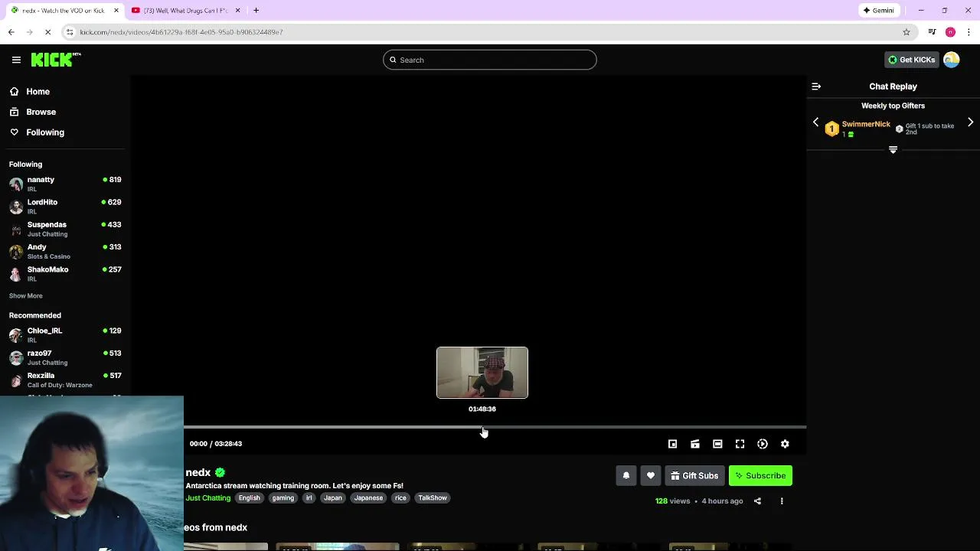This screenshot has height=551, width=980.
Task: Click the browser address bar URL
Action: pos(181,32)
